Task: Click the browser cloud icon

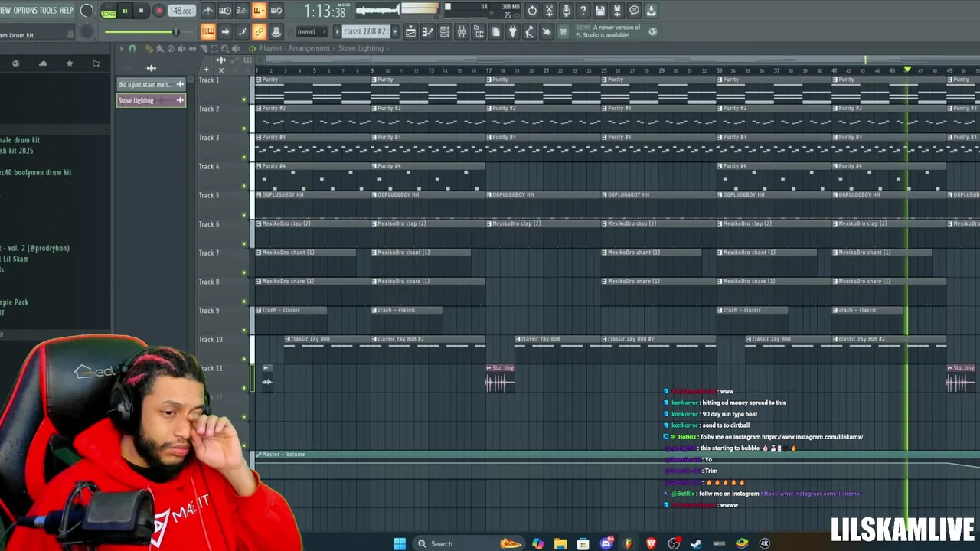Action: 43,64
